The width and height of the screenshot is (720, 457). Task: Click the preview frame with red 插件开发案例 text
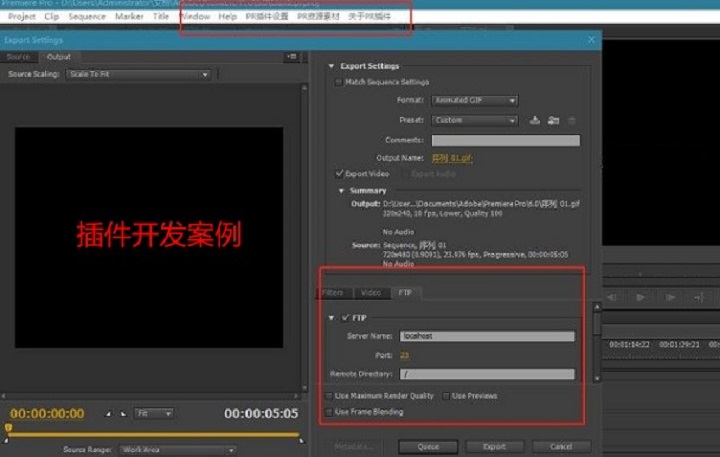click(149, 237)
